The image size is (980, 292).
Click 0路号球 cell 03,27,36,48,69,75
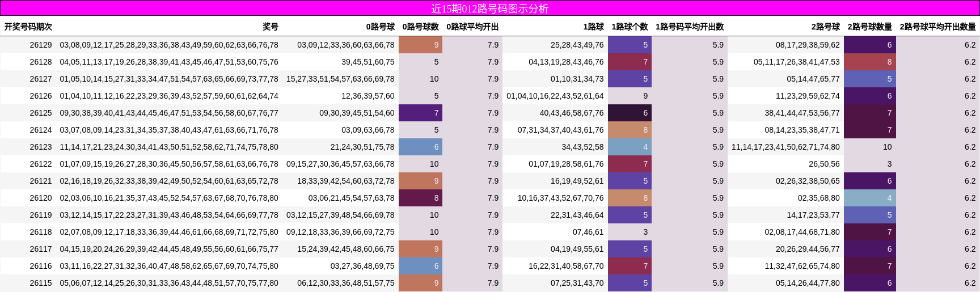coord(362,266)
